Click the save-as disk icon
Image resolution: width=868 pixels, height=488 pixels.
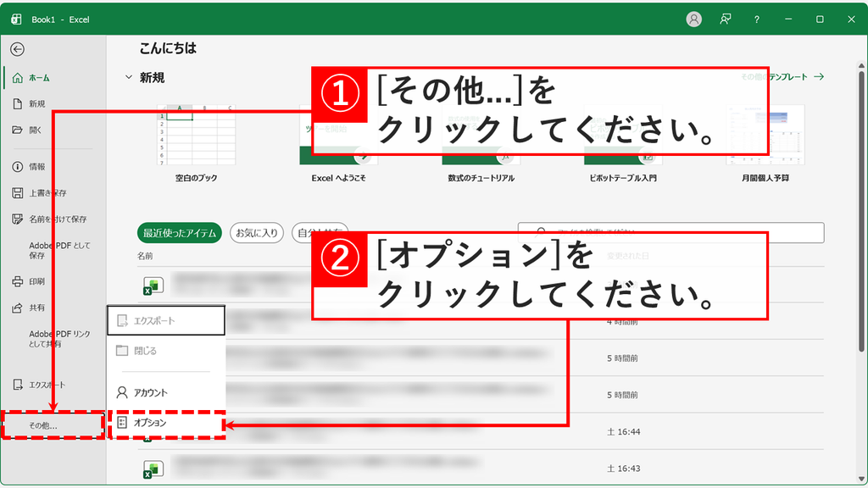click(x=18, y=219)
